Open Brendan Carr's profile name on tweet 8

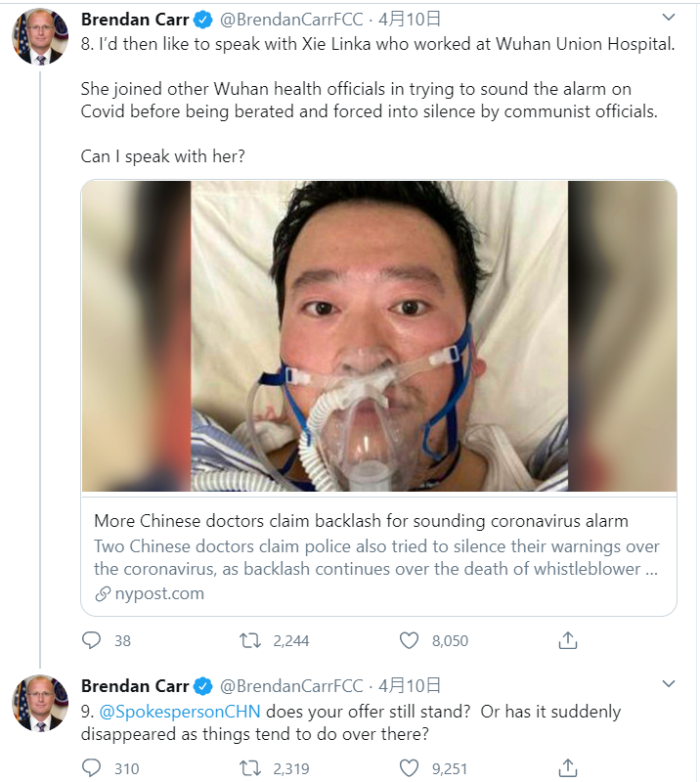tap(134, 19)
